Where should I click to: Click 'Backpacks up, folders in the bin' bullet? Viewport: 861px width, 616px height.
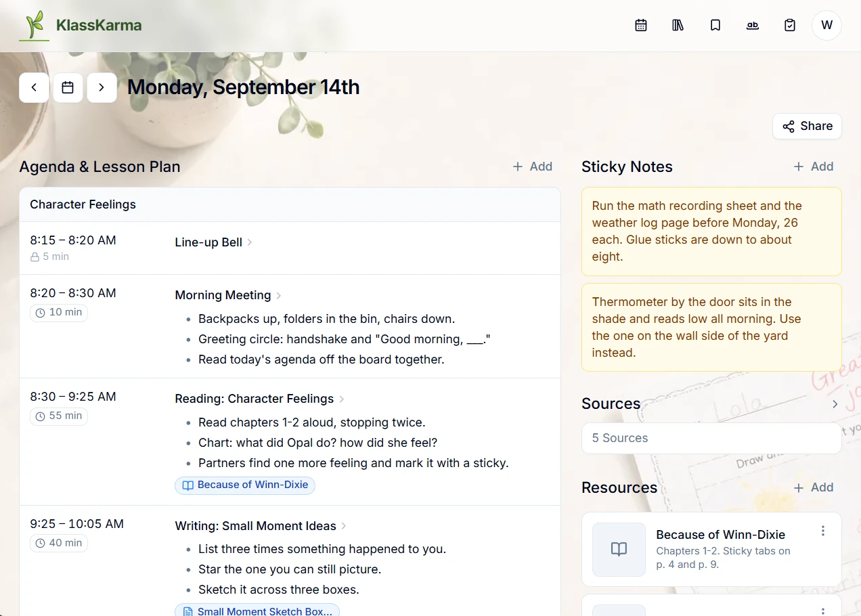[327, 319]
